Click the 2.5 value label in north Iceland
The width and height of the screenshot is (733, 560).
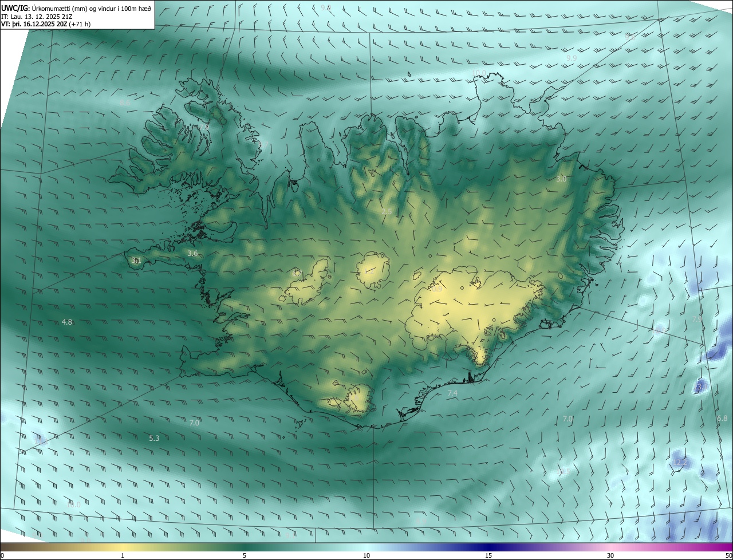(x=387, y=212)
